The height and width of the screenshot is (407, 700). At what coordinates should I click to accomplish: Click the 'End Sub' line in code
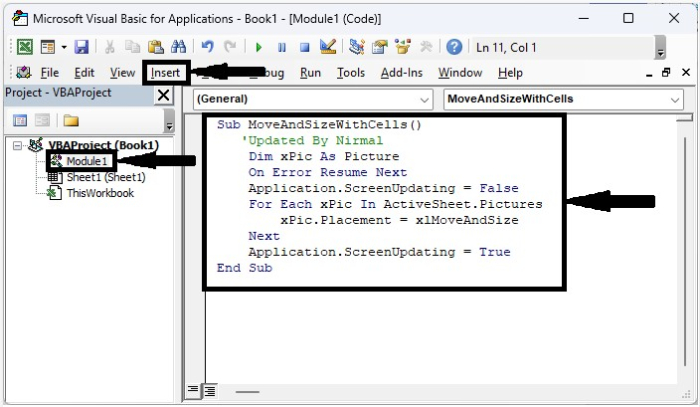[x=244, y=268]
